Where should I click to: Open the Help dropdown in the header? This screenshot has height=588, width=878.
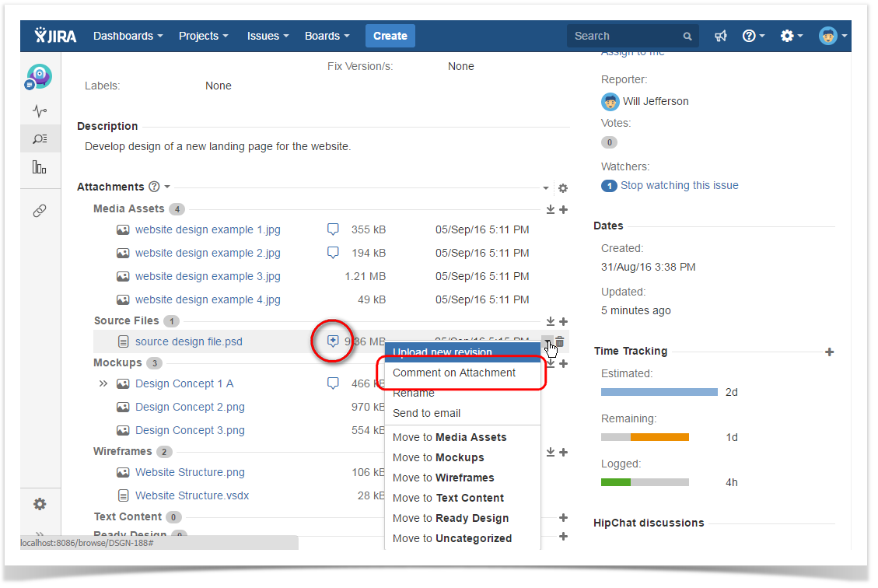pos(753,36)
